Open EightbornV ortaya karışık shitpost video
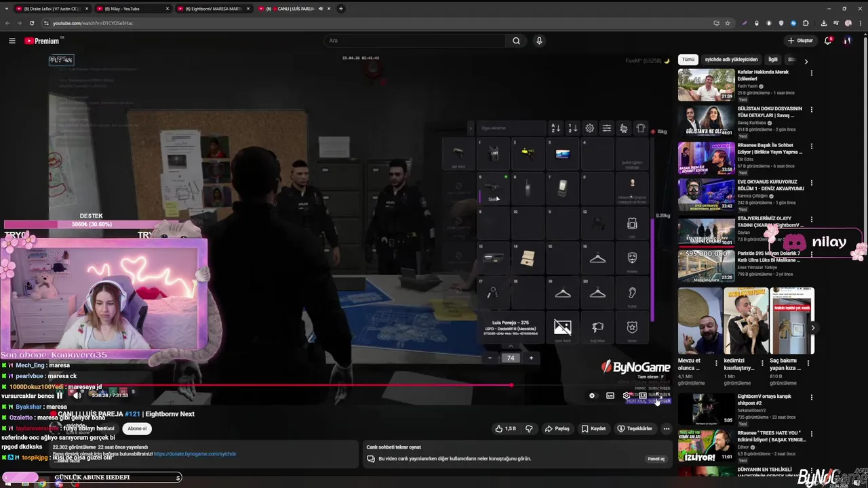868x488 pixels. pyautogui.click(x=706, y=411)
